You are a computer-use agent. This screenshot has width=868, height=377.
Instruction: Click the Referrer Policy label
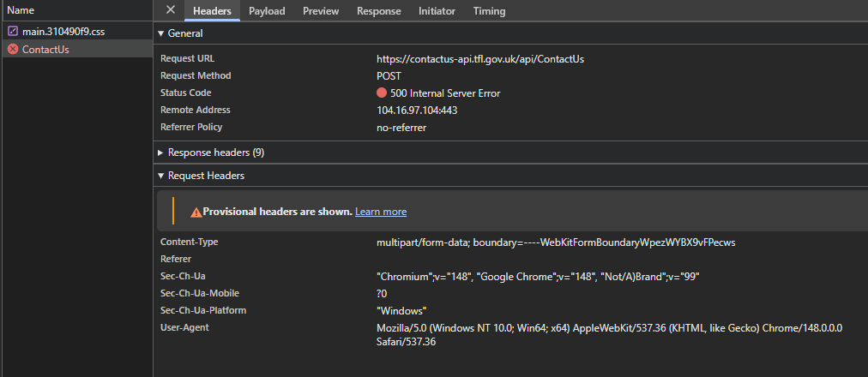191,127
